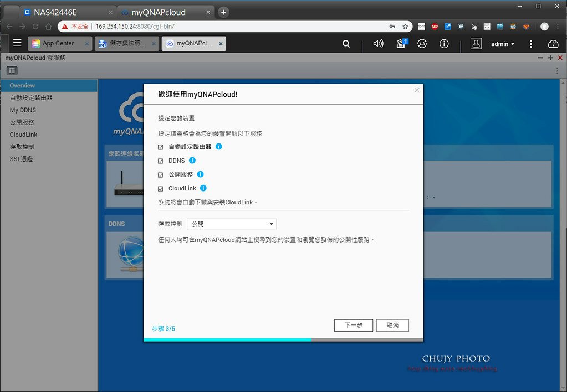Open the volume control speaker icon
Viewport: 567px width, 392px height.
pos(378,44)
